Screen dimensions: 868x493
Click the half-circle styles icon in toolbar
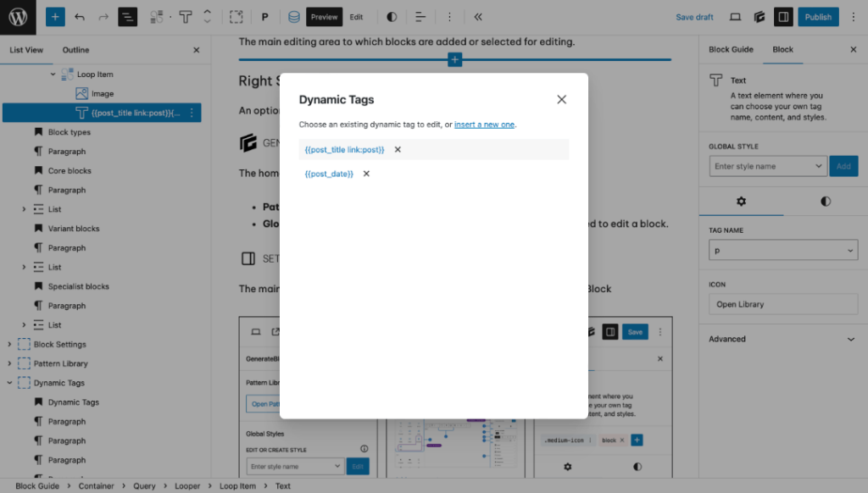coord(392,17)
